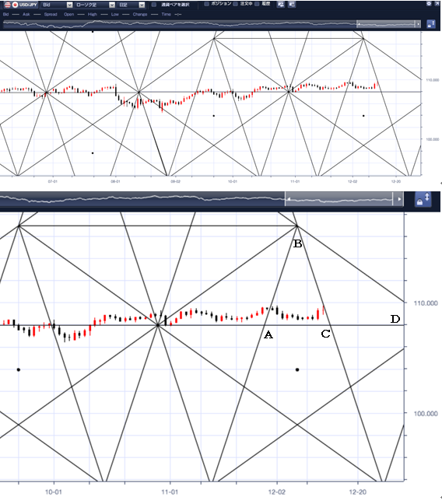Click right arrow of upper overview scrollbar
This screenshot has width=442, height=504.
pyautogui.click(x=418, y=24)
